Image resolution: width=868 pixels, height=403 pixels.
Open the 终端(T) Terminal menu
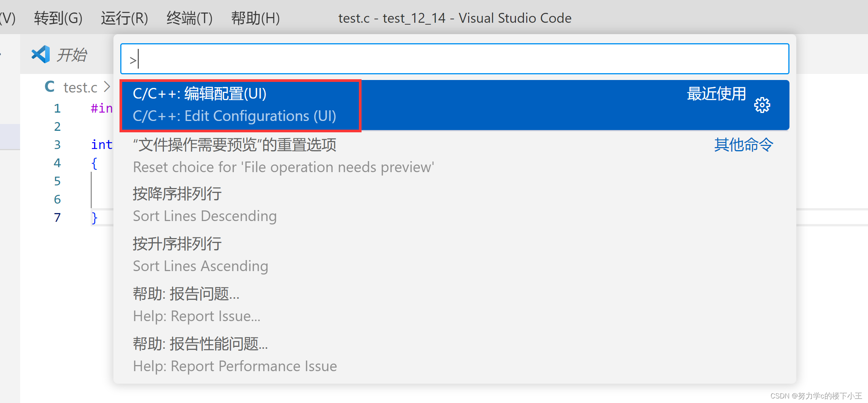(x=189, y=18)
